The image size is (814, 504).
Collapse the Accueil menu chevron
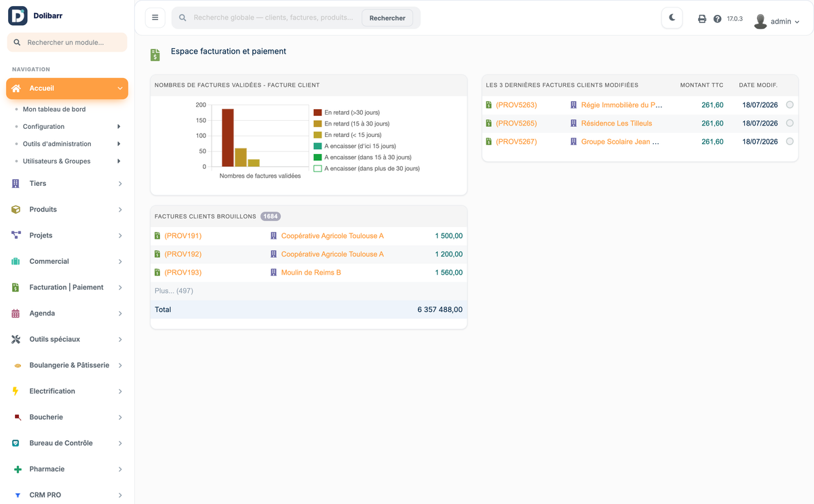point(120,88)
